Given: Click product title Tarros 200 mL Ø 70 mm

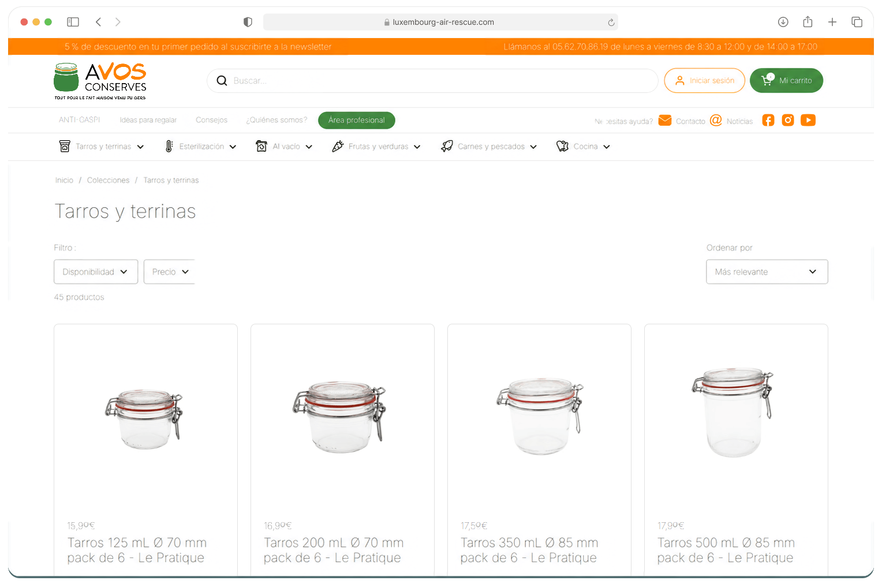Looking at the screenshot, I should 334,550.
